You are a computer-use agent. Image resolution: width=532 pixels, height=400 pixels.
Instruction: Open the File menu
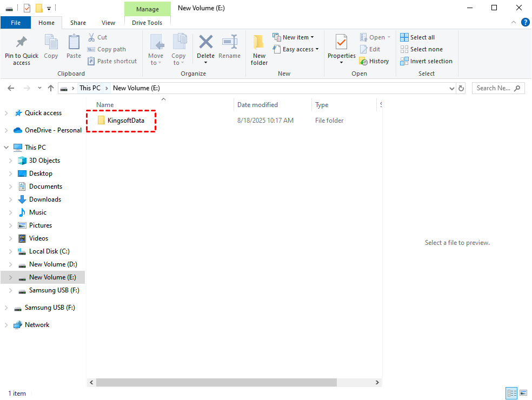coord(16,23)
